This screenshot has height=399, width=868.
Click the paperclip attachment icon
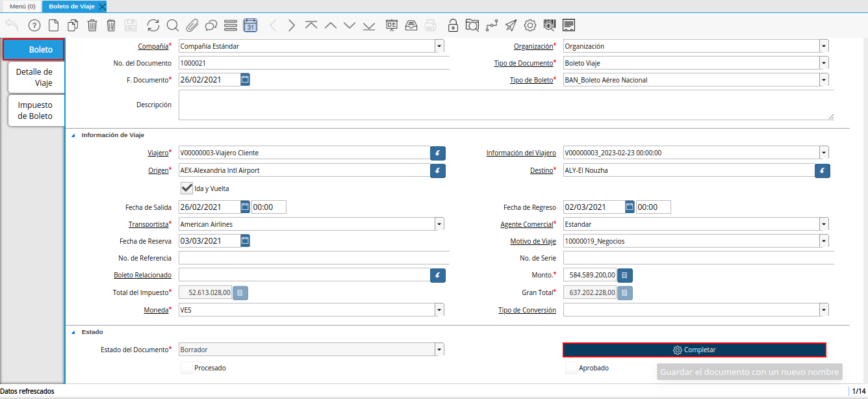tap(192, 25)
